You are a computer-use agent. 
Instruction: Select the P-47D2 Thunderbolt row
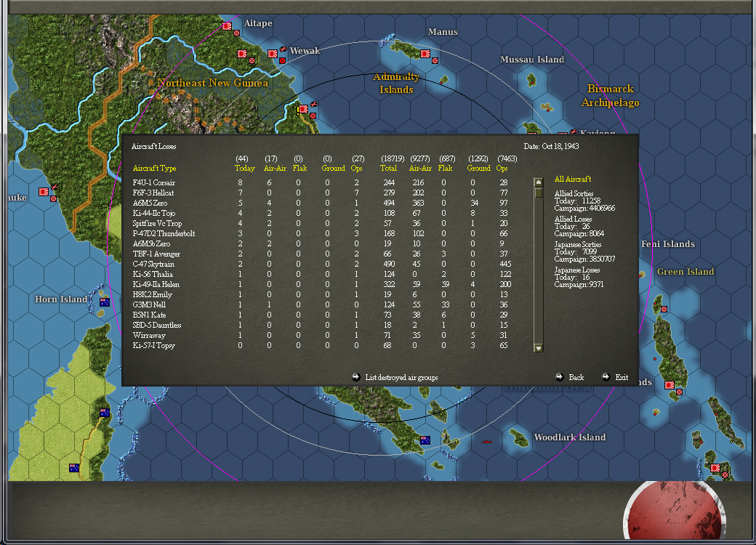click(321, 234)
